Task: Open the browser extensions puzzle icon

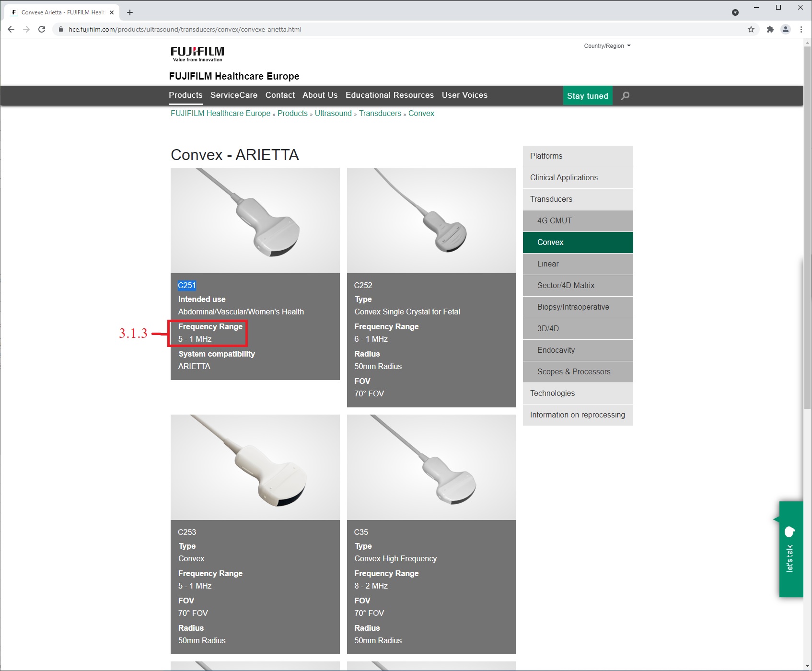Action: pyautogui.click(x=770, y=29)
